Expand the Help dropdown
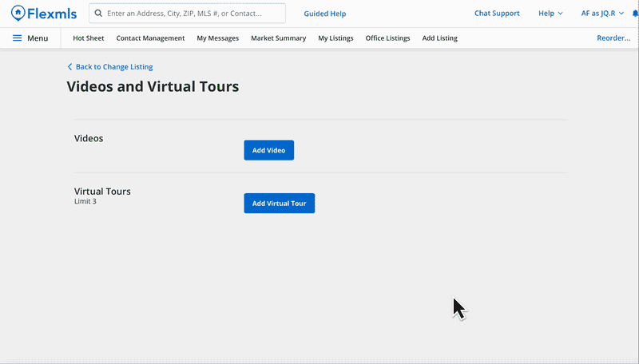Viewport: 639px width, 364px height. 550,14
